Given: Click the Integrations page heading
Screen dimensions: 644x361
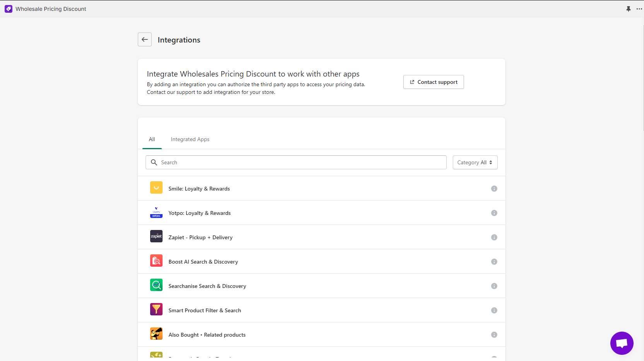Looking at the screenshot, I should pyautogui.click(x=179, y=40).
